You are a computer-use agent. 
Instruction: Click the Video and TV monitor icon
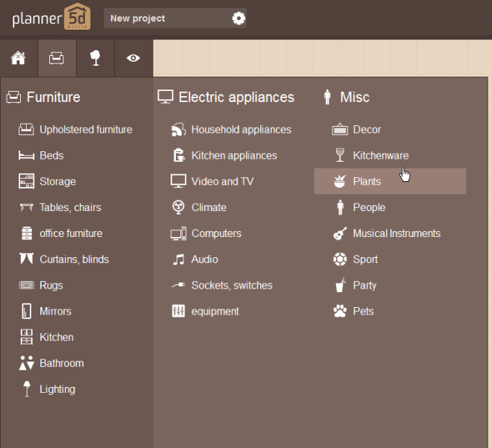point(178,181)
